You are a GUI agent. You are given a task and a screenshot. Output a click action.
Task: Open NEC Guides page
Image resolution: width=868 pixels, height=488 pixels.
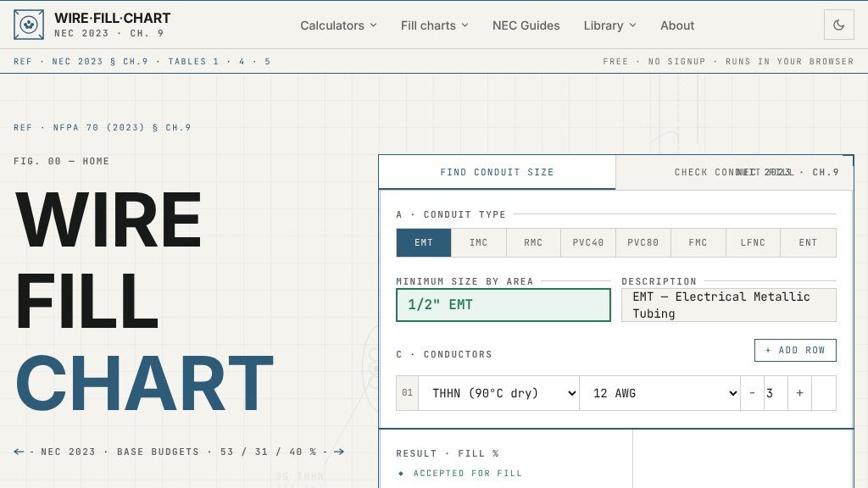[526, 25]
